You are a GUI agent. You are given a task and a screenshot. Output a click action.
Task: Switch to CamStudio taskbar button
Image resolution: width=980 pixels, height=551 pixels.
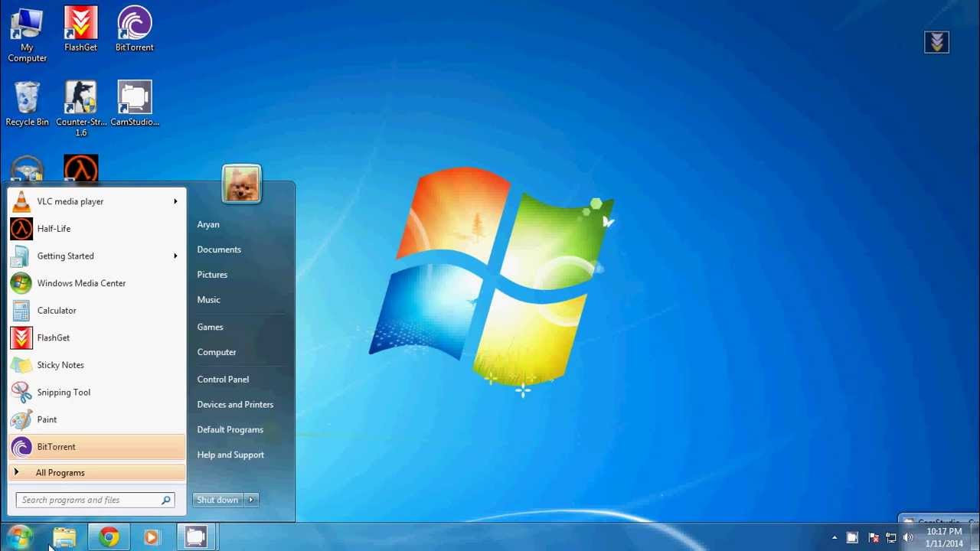coord(196,537)
